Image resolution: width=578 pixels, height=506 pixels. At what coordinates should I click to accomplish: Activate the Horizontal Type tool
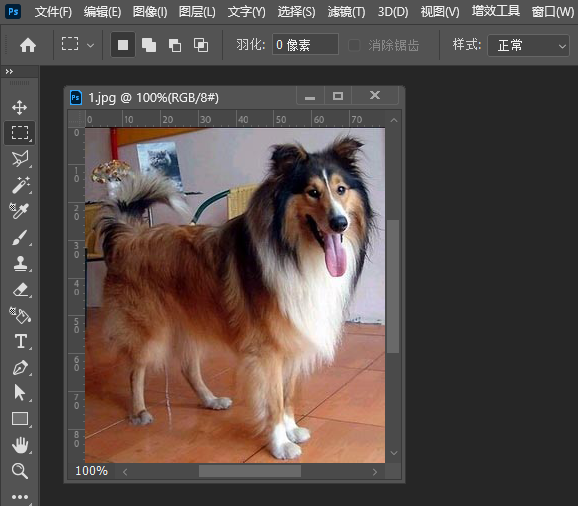pos(21,341)
